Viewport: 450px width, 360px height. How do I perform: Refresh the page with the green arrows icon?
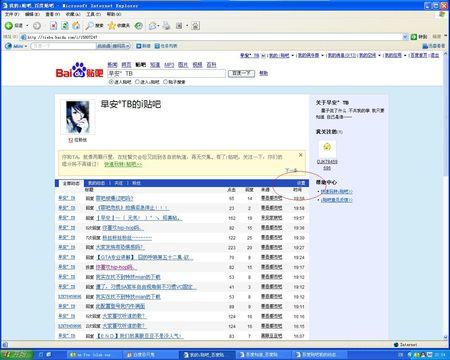point(65,26)
